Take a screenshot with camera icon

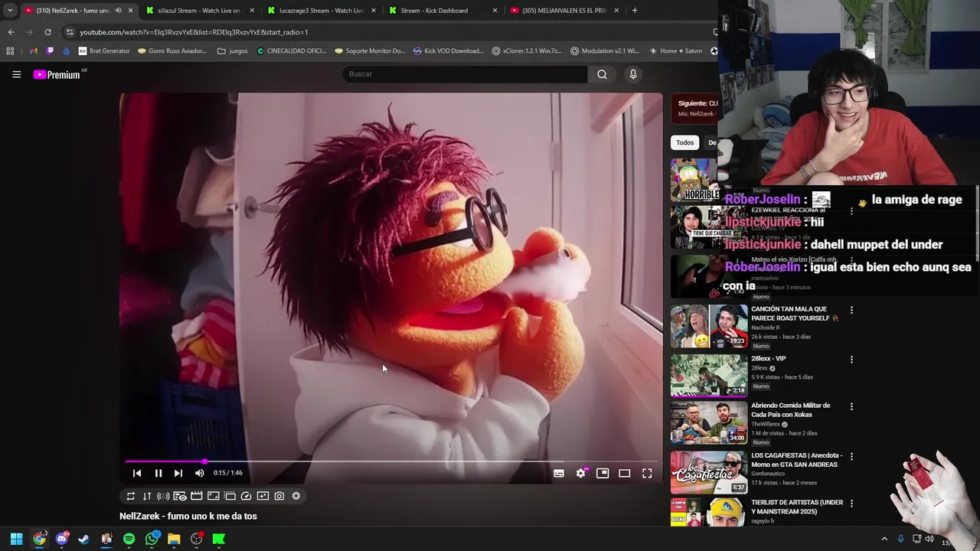(x=279, y=496)
